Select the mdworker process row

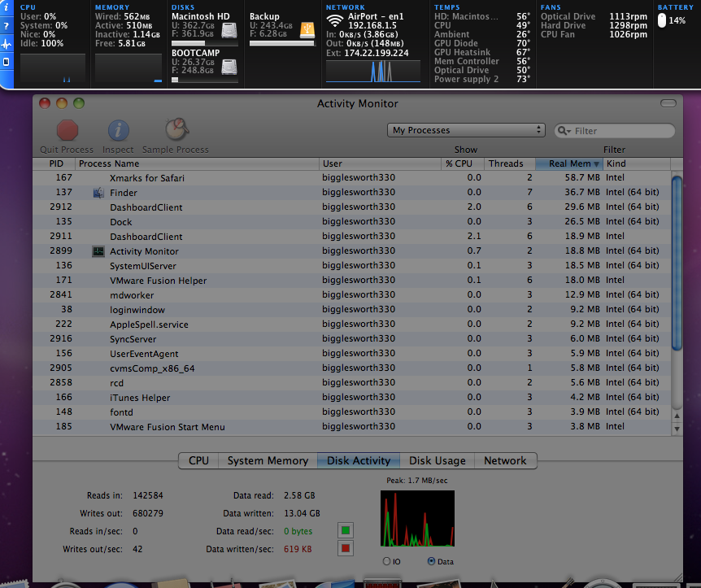pos(352,295)
